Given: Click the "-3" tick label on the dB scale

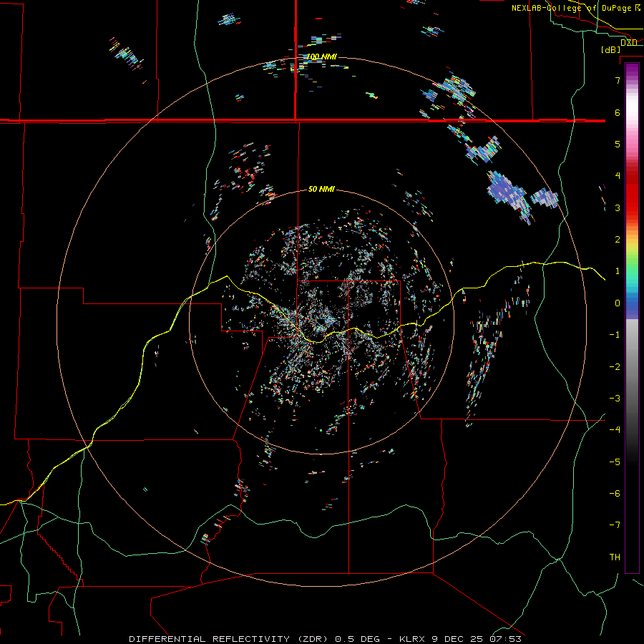Looking at the screenshot, I should tap(615, 399).
